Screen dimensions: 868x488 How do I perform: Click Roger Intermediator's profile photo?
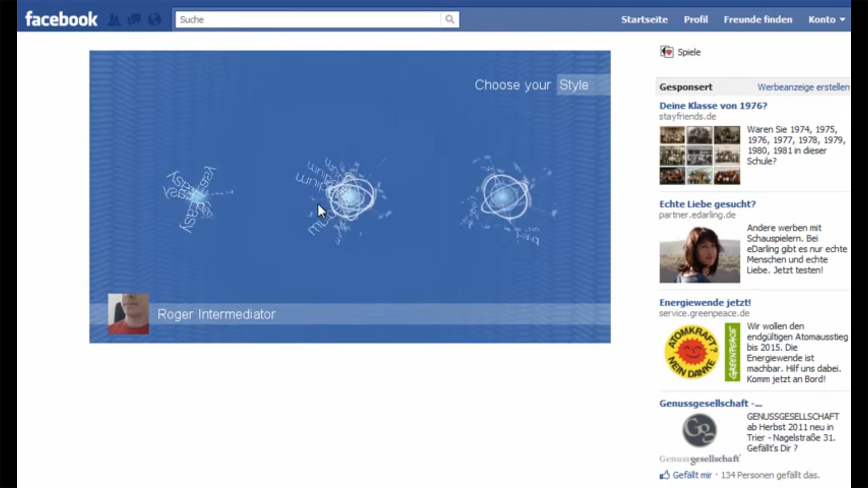128,314
